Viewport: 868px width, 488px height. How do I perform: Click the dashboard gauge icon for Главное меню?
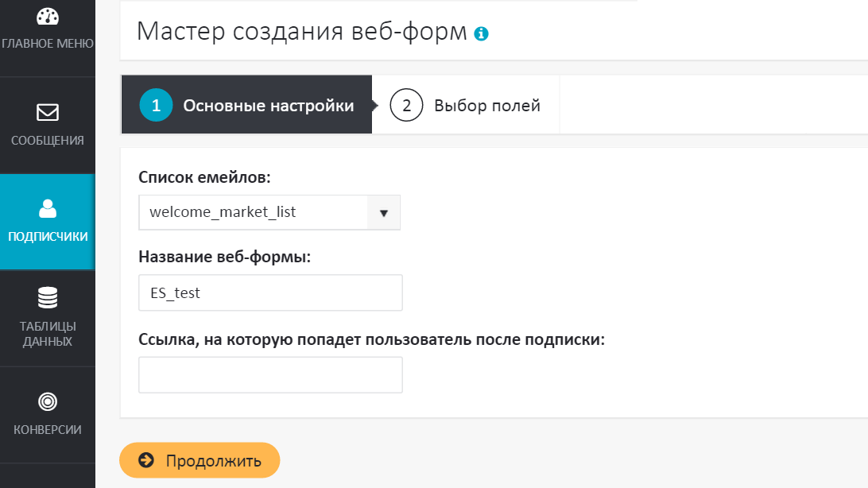[48, 17]
